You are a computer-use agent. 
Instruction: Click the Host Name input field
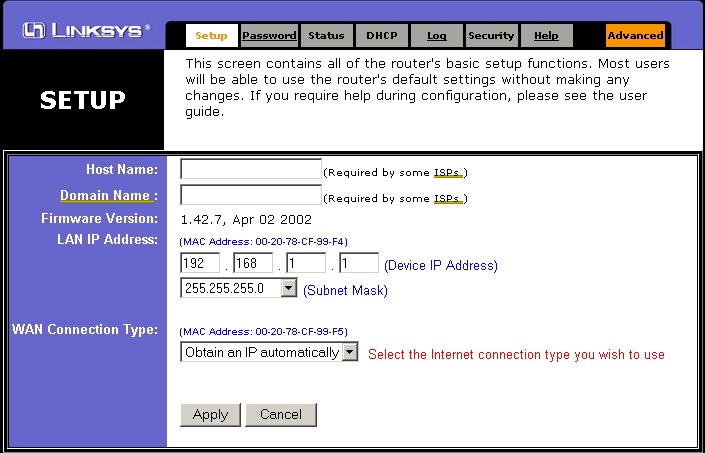[x=251, y=169]
